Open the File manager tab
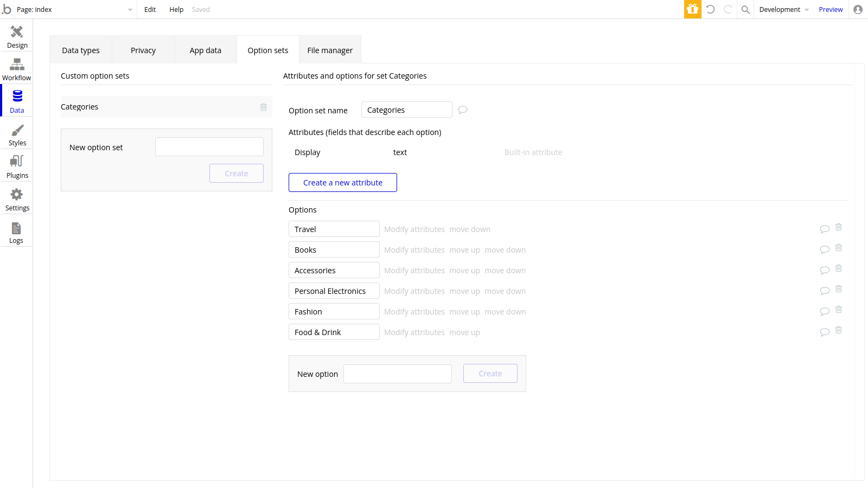 (330, 50)
